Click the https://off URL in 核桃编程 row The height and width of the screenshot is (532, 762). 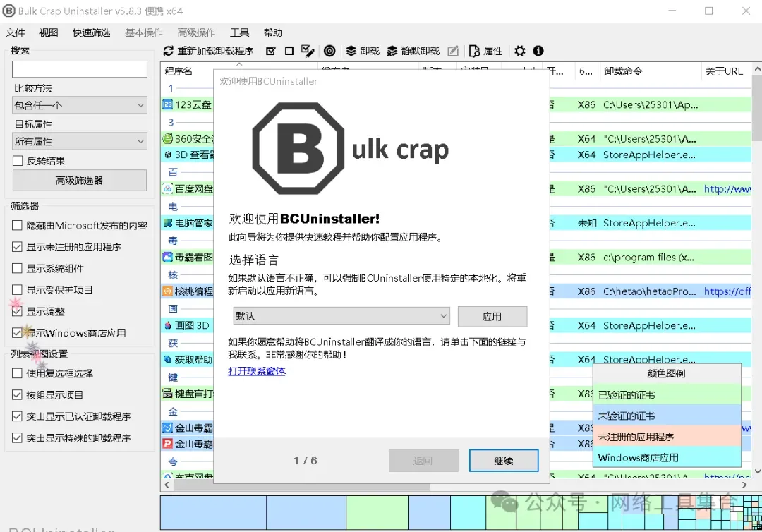[727, 291]
